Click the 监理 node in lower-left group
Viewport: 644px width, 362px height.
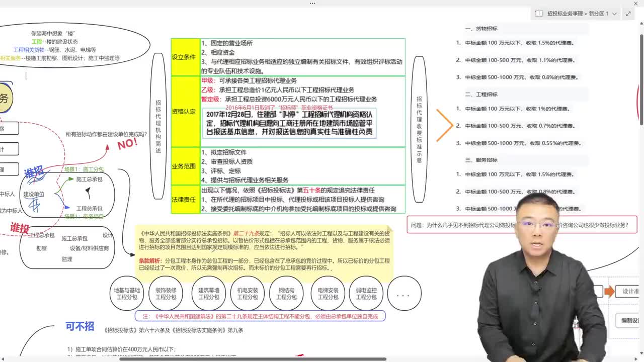(x=67, y=259)
